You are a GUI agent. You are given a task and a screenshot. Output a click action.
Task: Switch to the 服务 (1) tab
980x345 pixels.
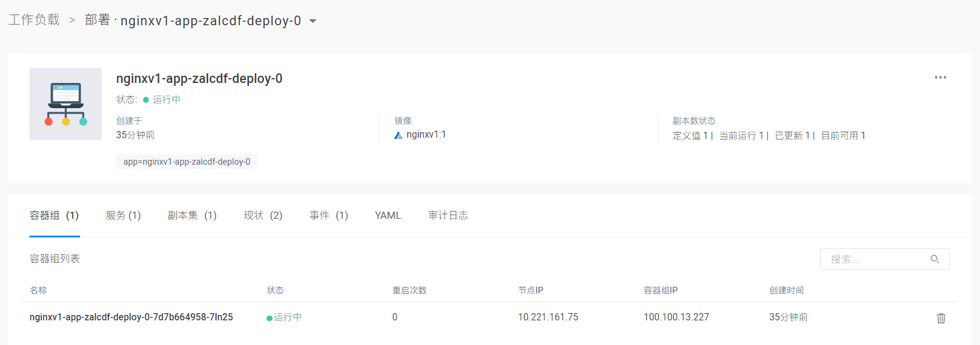(123, 215)
